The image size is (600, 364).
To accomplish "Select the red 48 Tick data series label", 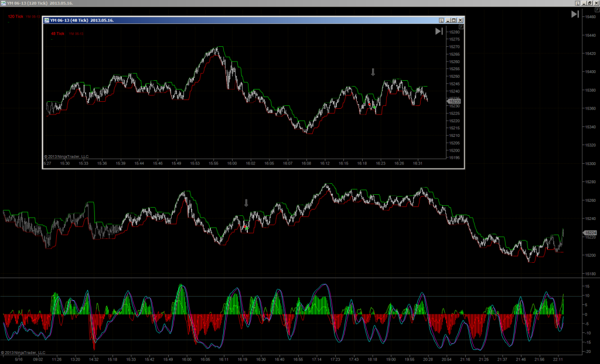I will coord(58,33).
